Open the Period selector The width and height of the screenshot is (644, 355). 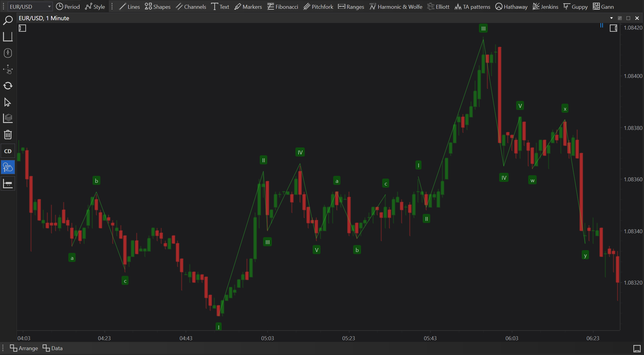click(x=68, y=7)
